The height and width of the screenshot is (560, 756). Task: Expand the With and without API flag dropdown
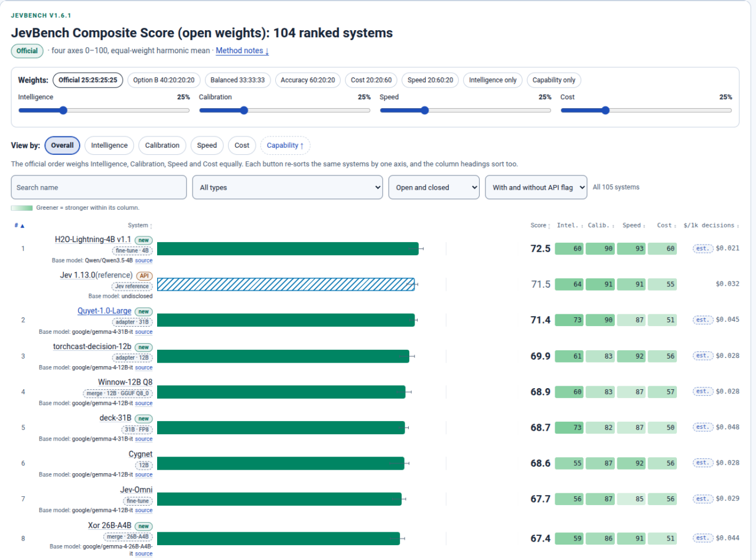pyautogui.click(x=536, y=187)
